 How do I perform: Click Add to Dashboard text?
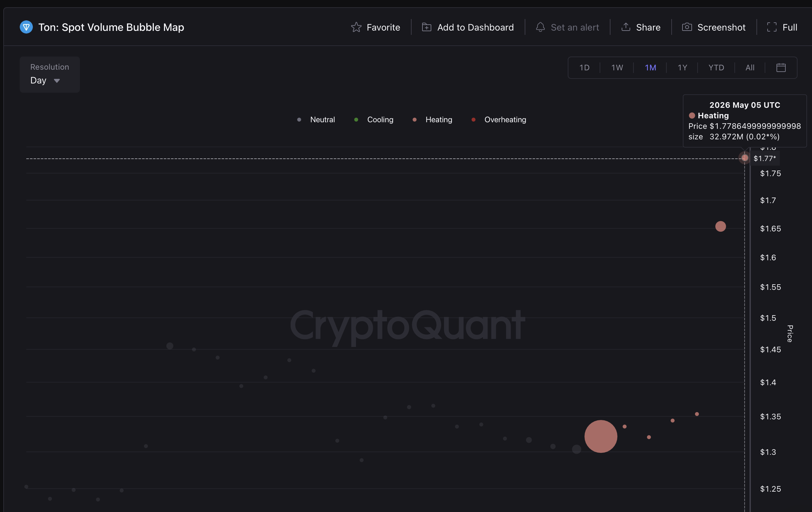[475, 27]
